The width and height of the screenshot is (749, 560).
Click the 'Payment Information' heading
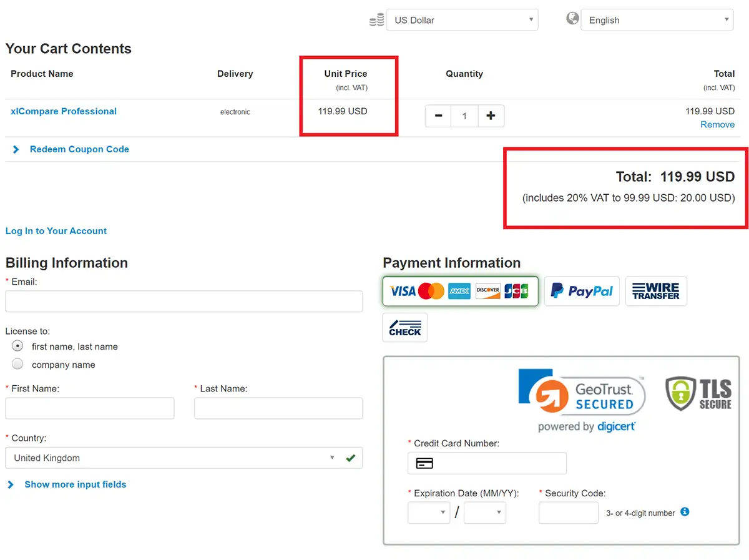click(452, 263)
